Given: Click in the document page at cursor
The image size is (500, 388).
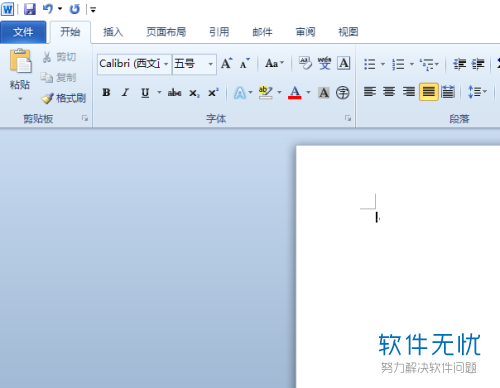Looking at the screenshot, I should pyautogui.click(x=377, y=217).
